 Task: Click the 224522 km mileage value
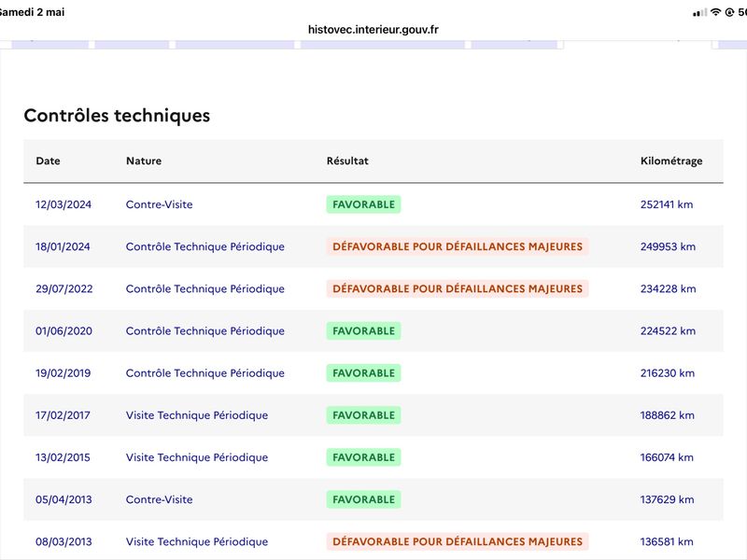coord(668,331)
